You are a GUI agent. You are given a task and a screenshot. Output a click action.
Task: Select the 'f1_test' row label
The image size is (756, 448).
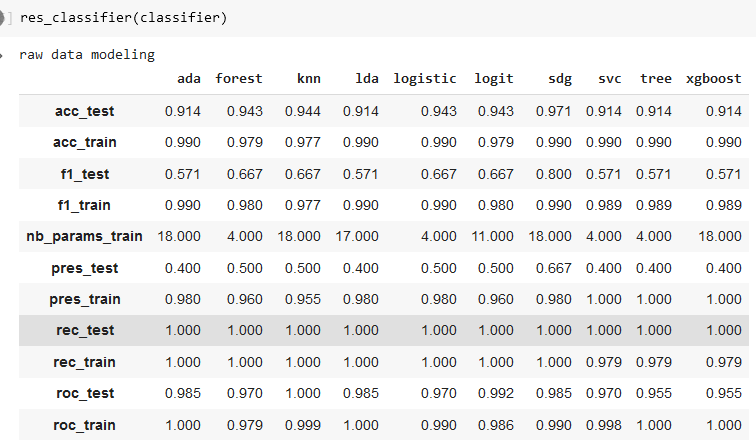click(84, 174)
